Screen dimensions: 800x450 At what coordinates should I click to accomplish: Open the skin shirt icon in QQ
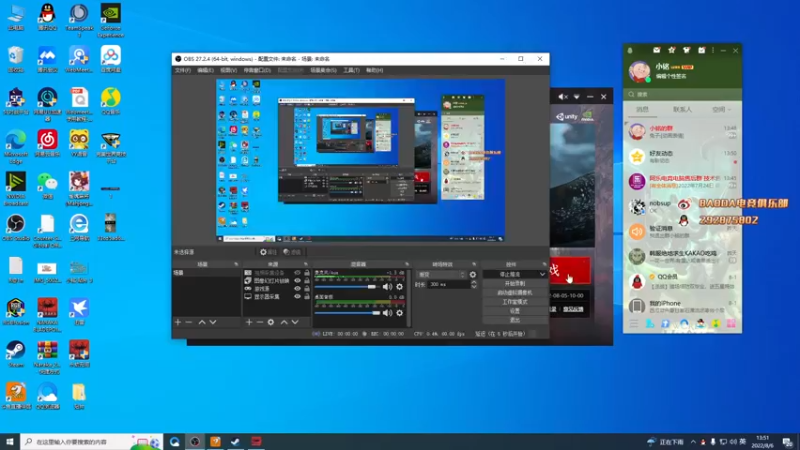(x=686, y=50)
